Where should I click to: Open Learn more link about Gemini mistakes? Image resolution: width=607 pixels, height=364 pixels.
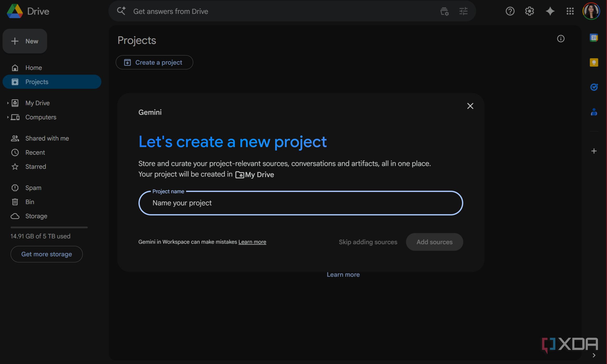tap(252, 242)
